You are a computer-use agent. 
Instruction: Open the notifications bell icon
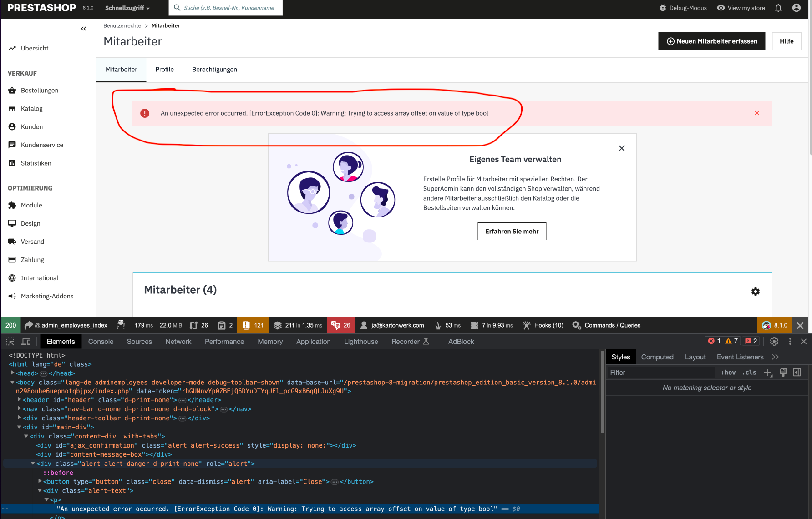point(778,8)
